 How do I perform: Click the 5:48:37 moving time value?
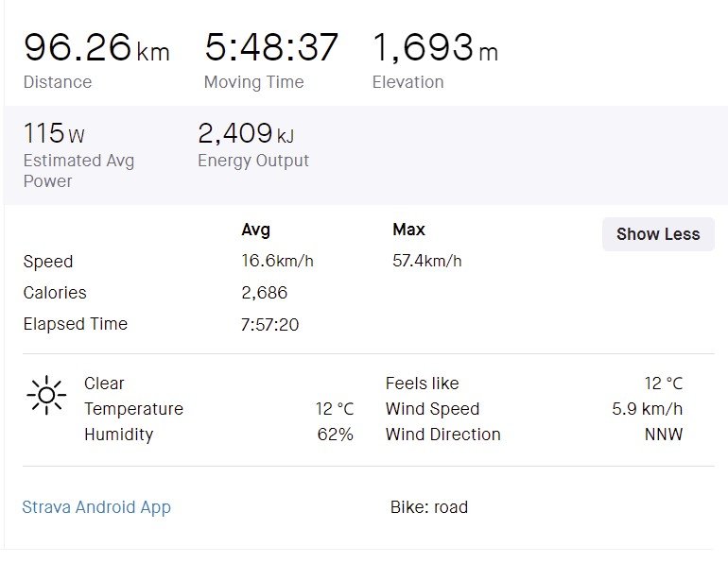271,47
